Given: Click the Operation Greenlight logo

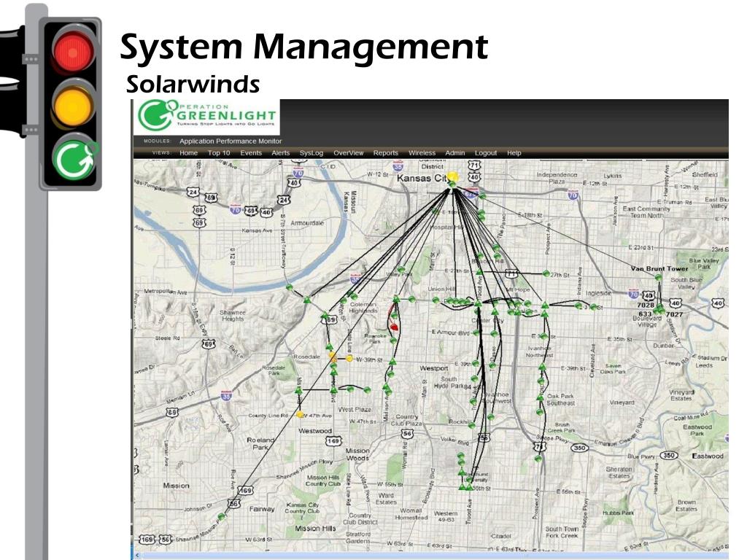Looking at the screenshot, I should (206, 117).
